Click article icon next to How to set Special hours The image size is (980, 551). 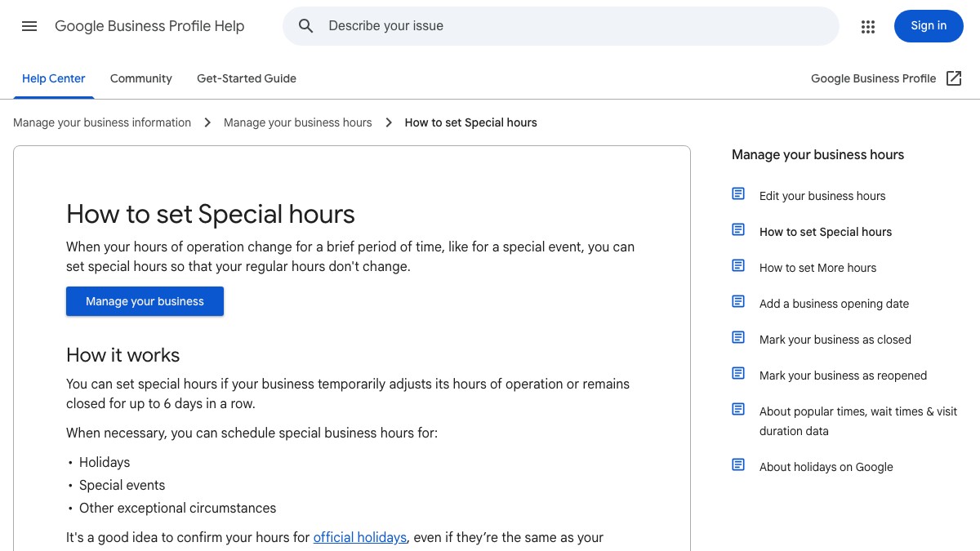click(x=738, y=230)
